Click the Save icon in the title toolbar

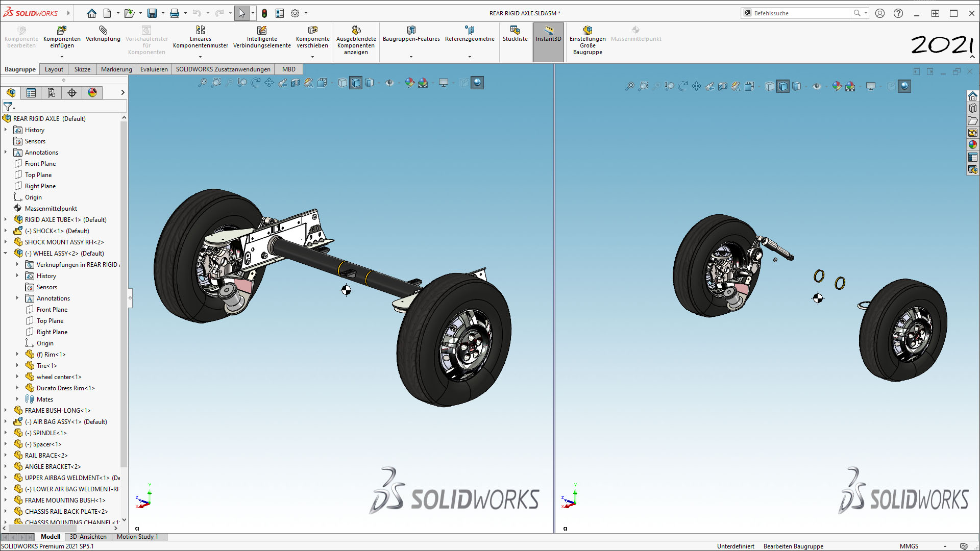click(152, 13)
